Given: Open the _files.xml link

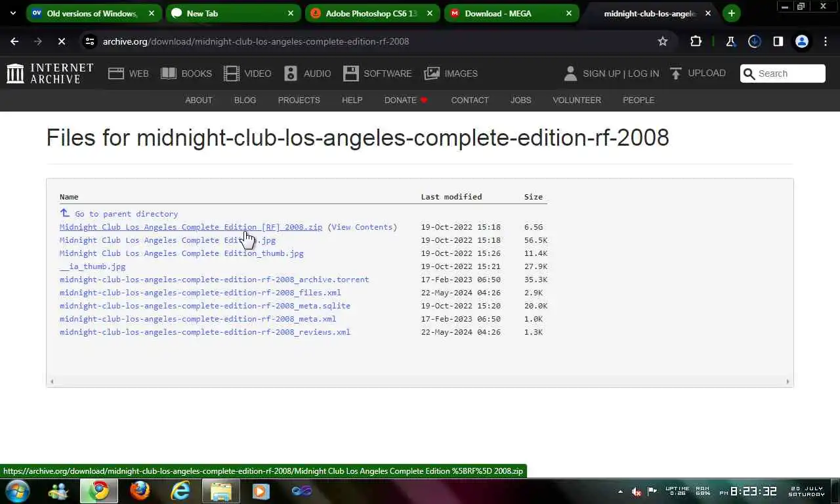Looking at the screenshot, I should 200,293.
